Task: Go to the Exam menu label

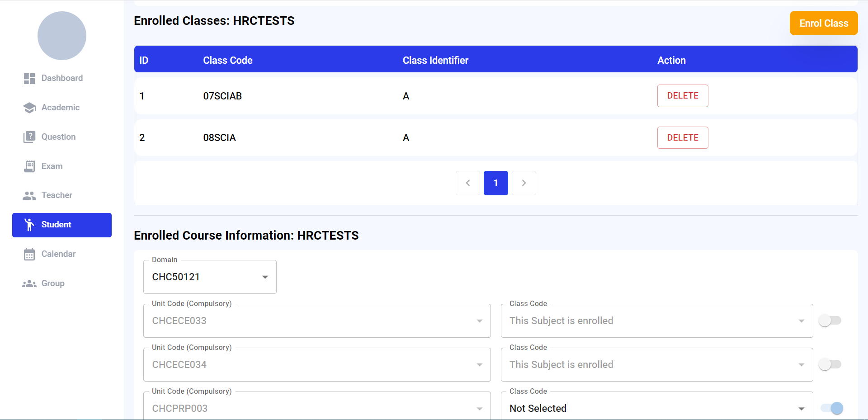Action: pyautogui.click(x=52, y=166)
